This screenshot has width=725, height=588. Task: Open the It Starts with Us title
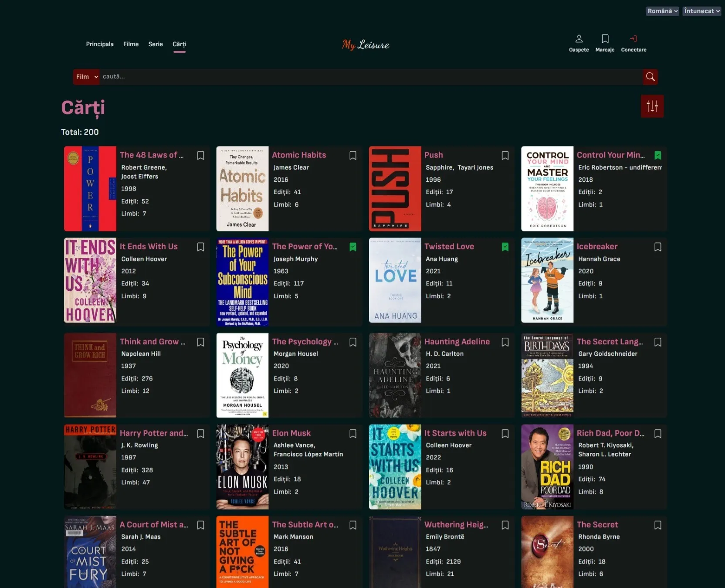click(x=455, y=433)
